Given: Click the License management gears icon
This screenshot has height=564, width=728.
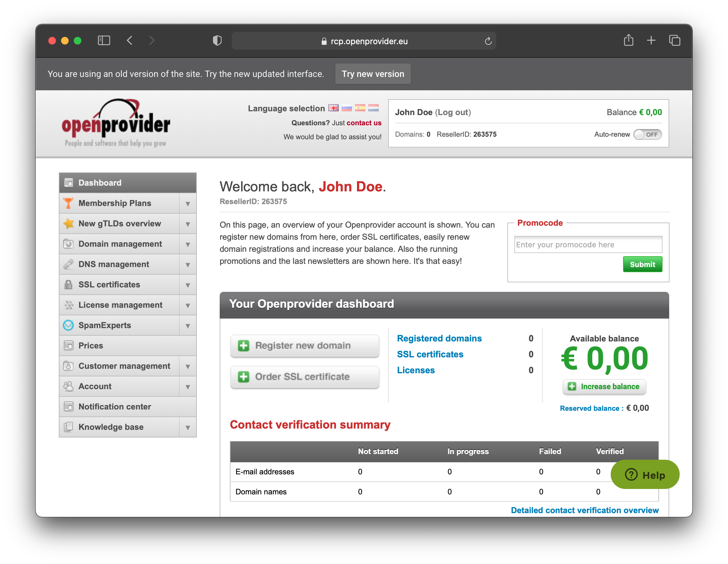Looking at the screenshot, I should pyautogui.click(x=68, y=305).
